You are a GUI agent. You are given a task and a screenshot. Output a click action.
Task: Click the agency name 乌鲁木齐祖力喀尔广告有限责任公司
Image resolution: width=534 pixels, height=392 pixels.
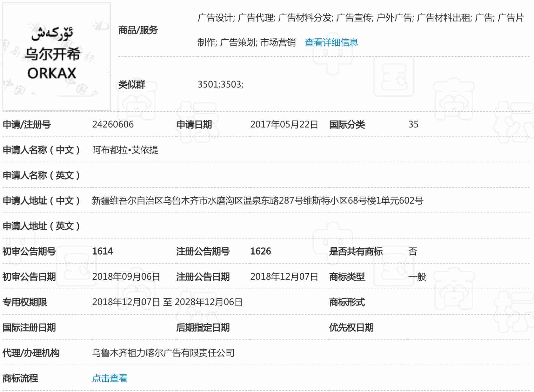[163, 353]
